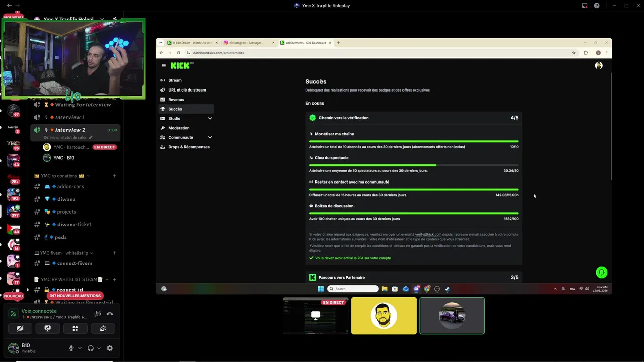Collapse the YMC rp donations category
Image resolution: width=644 pixels, height=362 pixels.
pyautogui.click(x=61, y=176)
